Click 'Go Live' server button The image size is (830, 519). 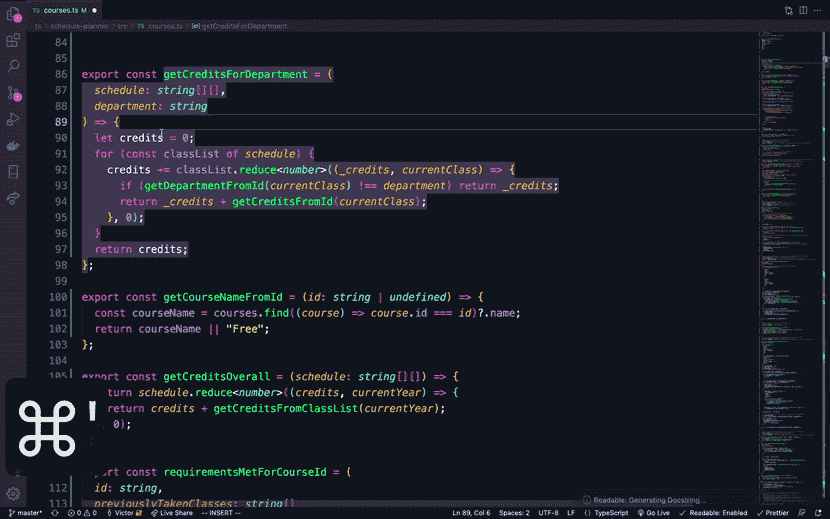(654, 513)
